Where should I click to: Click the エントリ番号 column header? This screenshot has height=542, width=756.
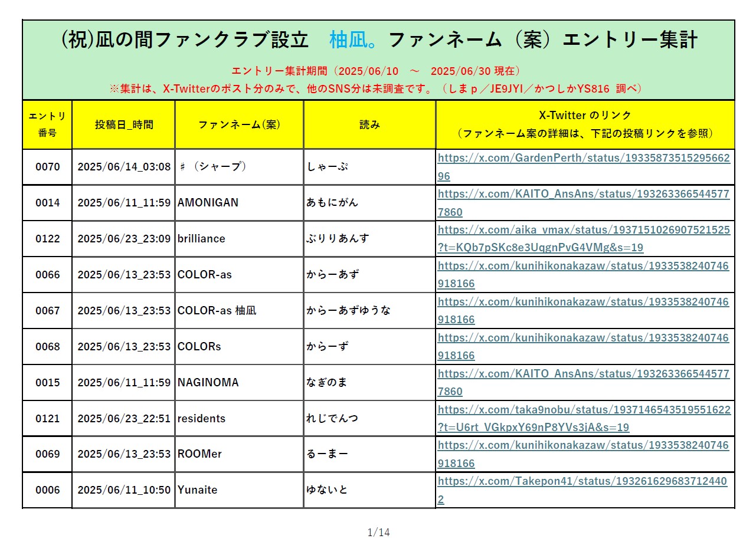click(47, 124)
